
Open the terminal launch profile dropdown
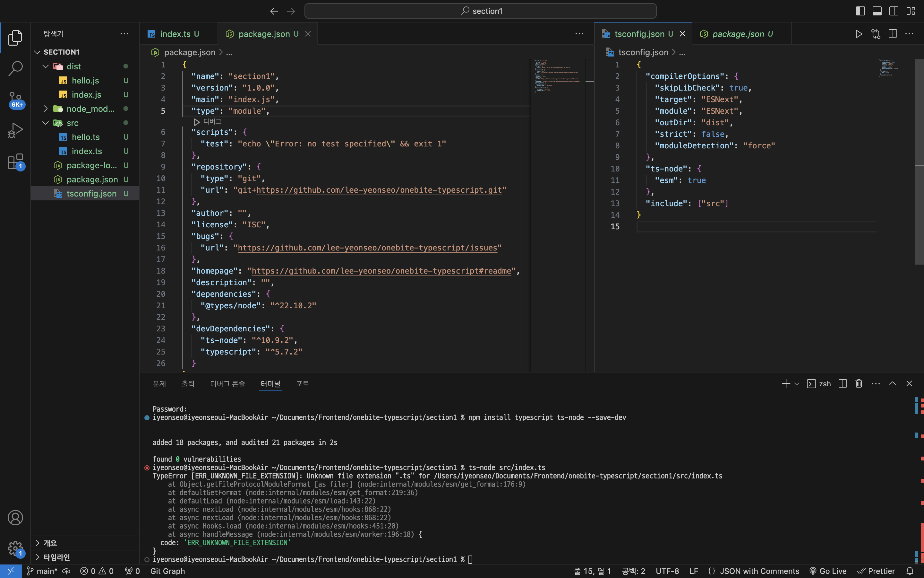coord(797,384)
